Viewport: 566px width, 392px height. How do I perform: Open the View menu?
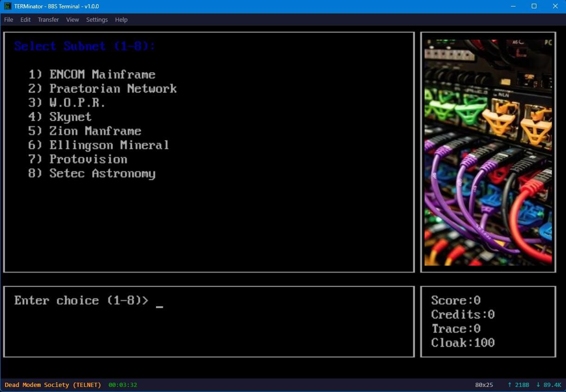[x=72, y=19]
